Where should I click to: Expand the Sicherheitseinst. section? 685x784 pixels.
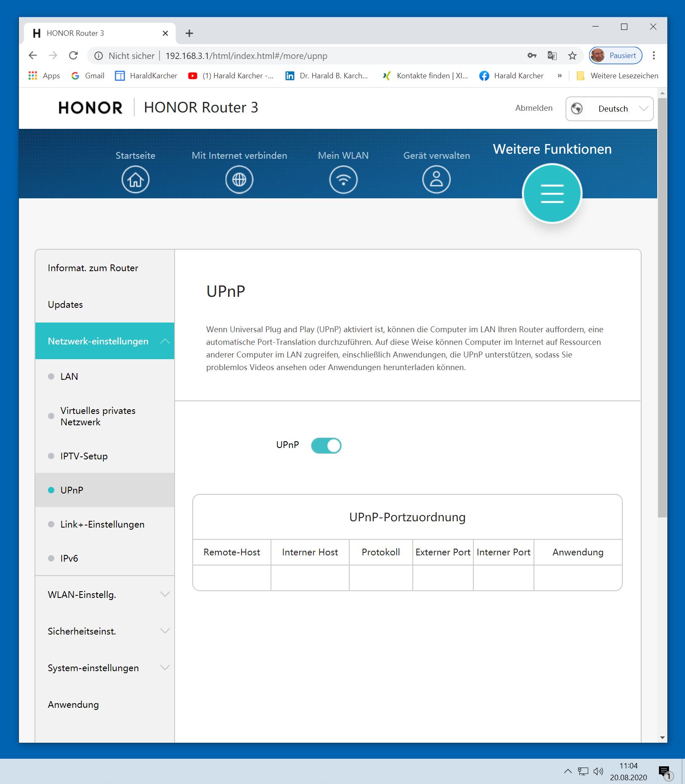coord(105,631)
